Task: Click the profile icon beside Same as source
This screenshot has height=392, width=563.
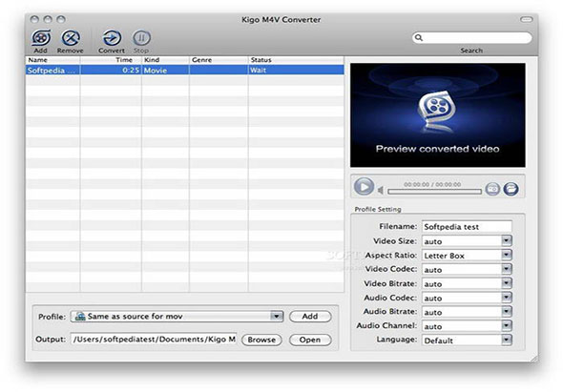Action: click(80, 317)
